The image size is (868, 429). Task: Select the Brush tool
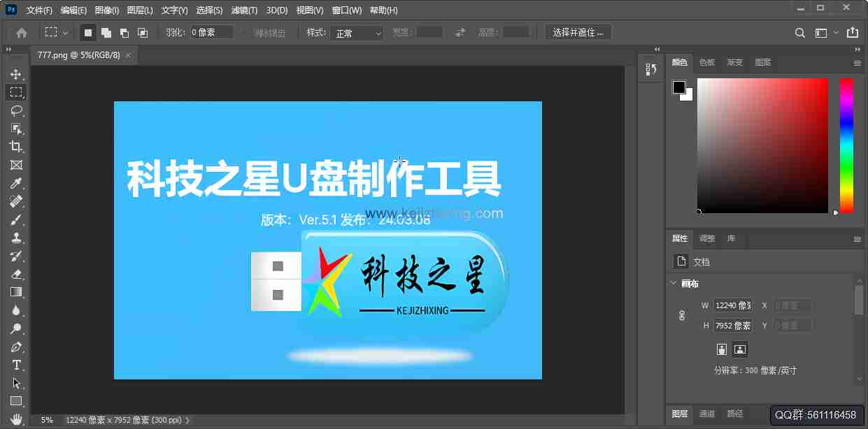(16, 219)
